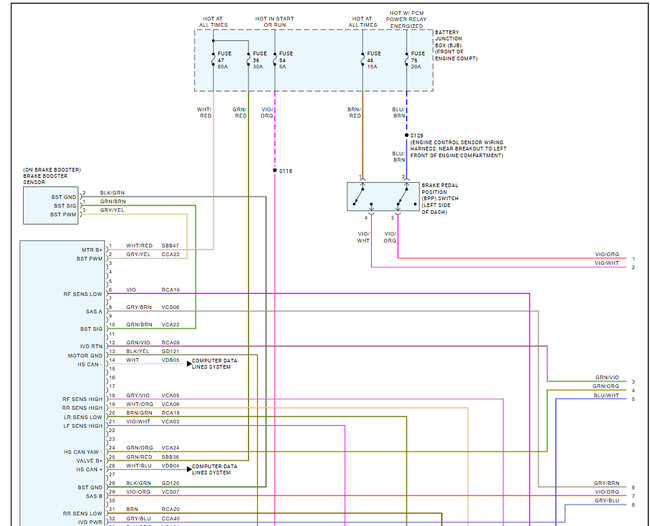Click circuit code SBB47
650x526 pixels.
coord(170,246)
